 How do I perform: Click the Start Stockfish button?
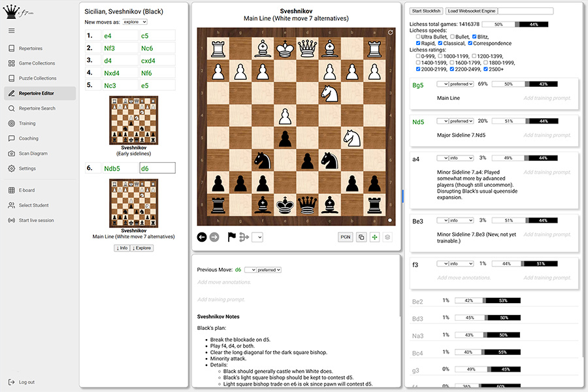426,11
